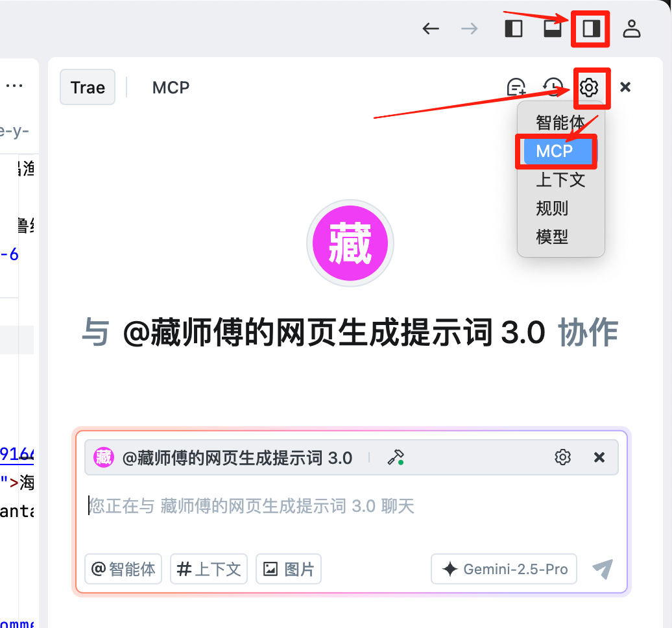Click the @智能体 button
The width and height of the screenshot is (672, 628).
pos(123,569)
